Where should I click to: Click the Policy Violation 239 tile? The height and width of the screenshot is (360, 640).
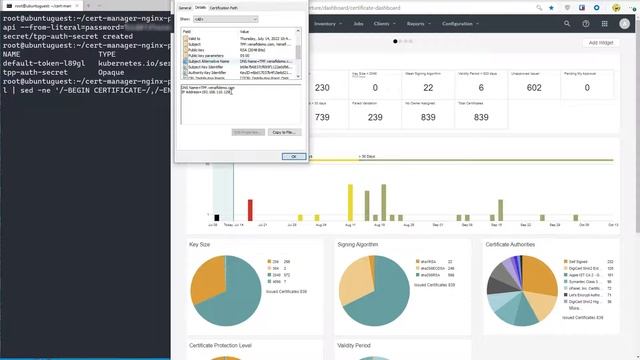(x=375, y=114)
